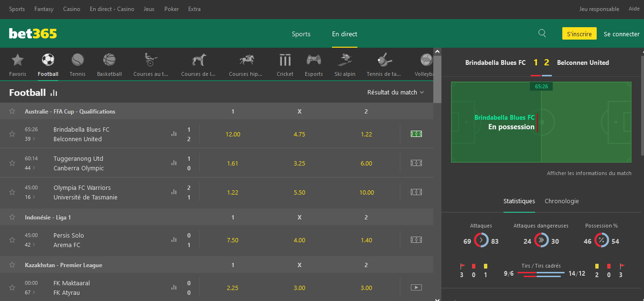Open Casino in top menu

(x=72, y=9)
